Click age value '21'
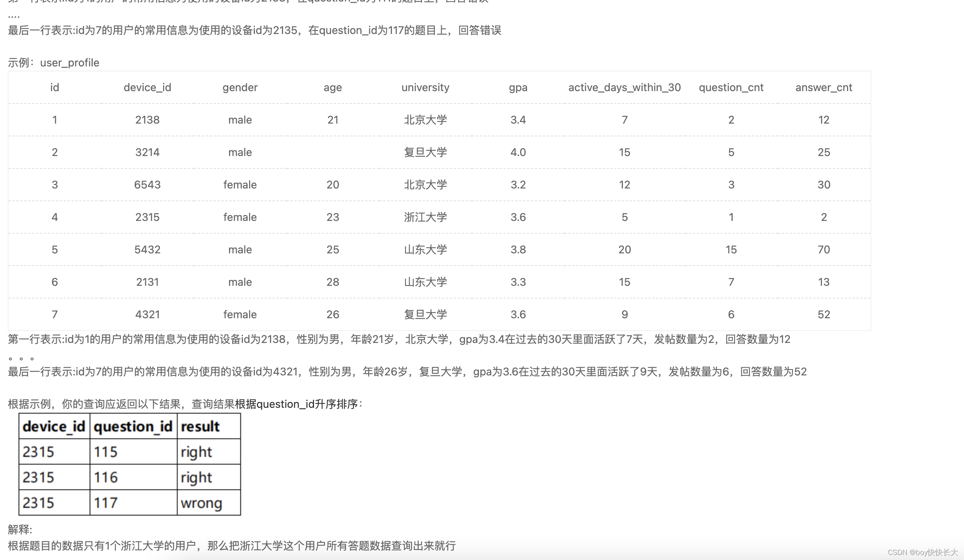The height and width of the screenshot is (560, 964). (333, 120)
